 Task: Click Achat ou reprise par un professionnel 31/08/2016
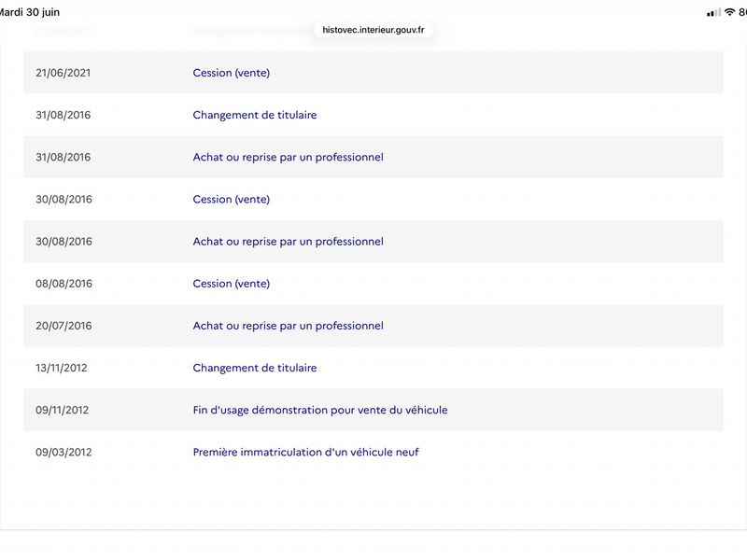[x=288, y=157]
